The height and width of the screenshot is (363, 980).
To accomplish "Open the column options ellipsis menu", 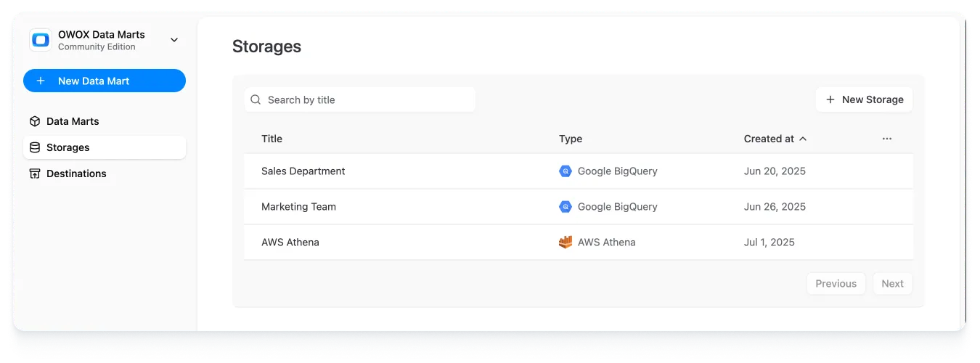I will [x=886, y=139].
